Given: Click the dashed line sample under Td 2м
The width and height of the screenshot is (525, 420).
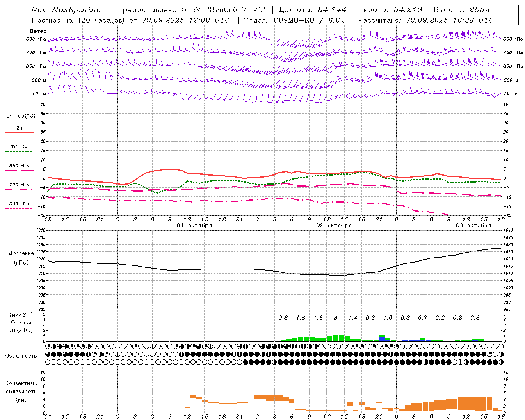Looking at the screenshot, I should coord(18,152).
